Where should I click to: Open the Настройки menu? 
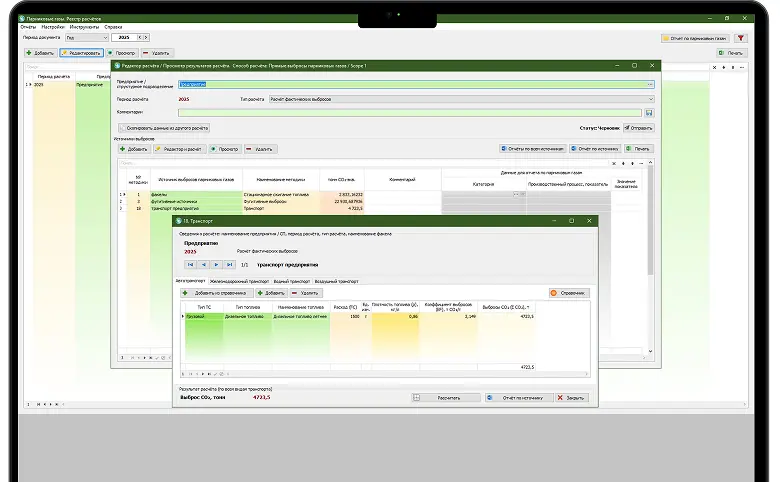point(54,26)
